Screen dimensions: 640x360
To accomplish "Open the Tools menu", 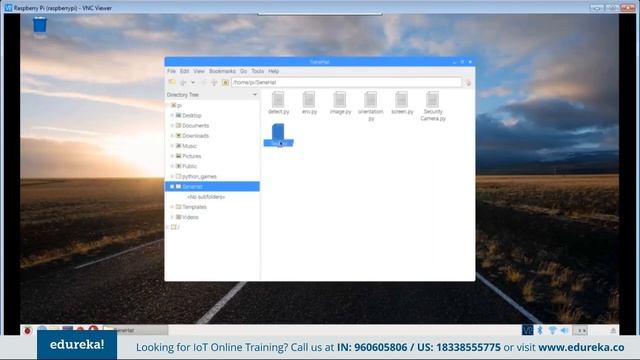I will (258, 71).
